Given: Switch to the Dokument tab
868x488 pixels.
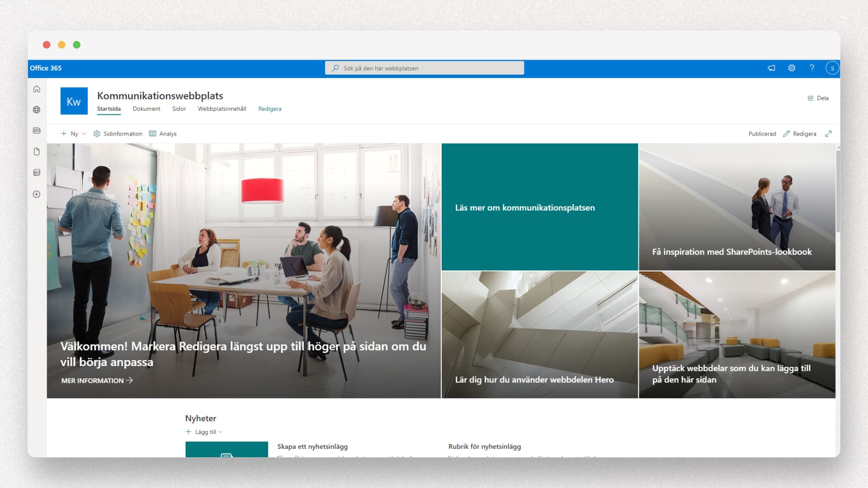Looking at the screenshot, I should click(x=146, y=108).
